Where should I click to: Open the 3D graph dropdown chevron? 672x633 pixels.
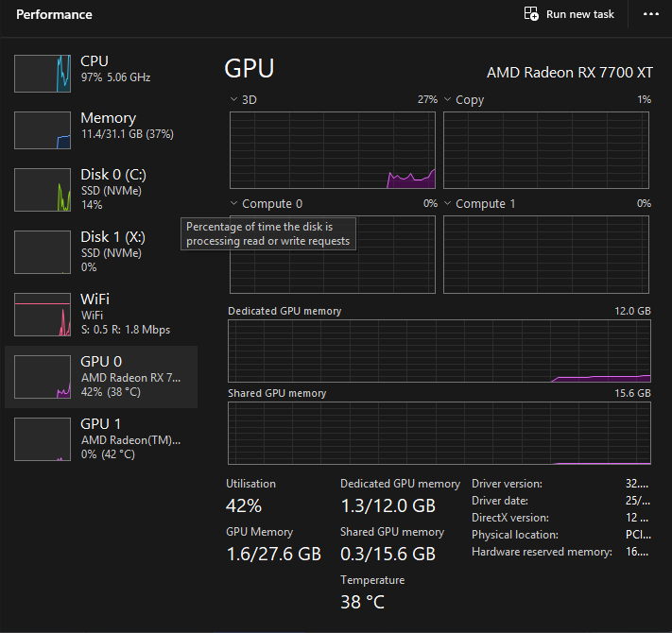click(234, 99)
